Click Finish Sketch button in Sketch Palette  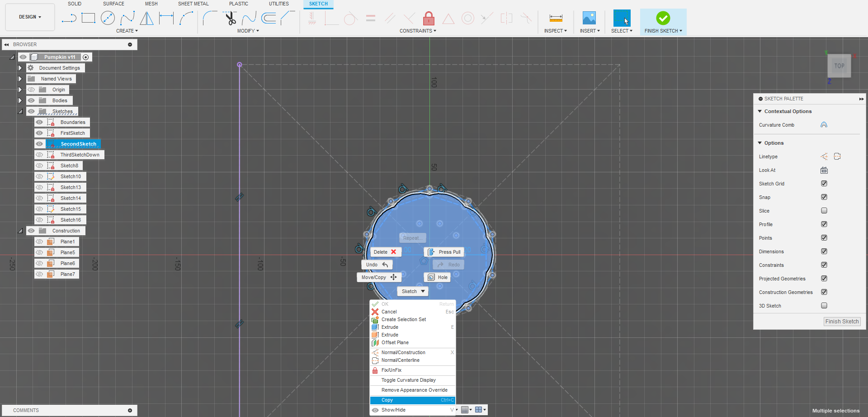[x=841, y=322]
